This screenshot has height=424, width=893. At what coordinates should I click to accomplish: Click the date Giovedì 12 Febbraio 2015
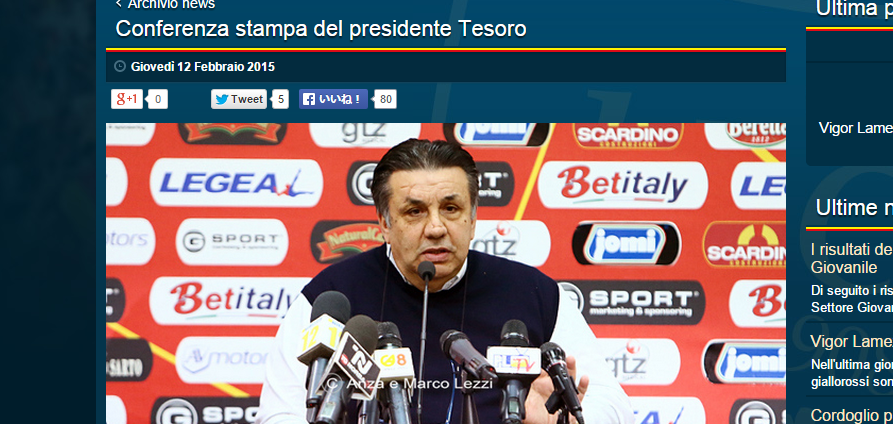click(203, 67)
